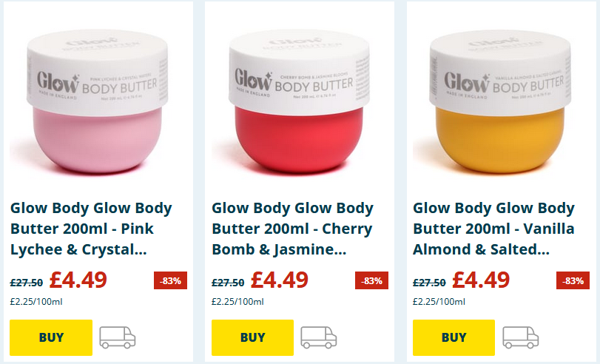The height and width of the screenshot is (364, 600).
Task: Click £2.25/100ml unit price under Cherry Bomb item
Action: (237, 302)
